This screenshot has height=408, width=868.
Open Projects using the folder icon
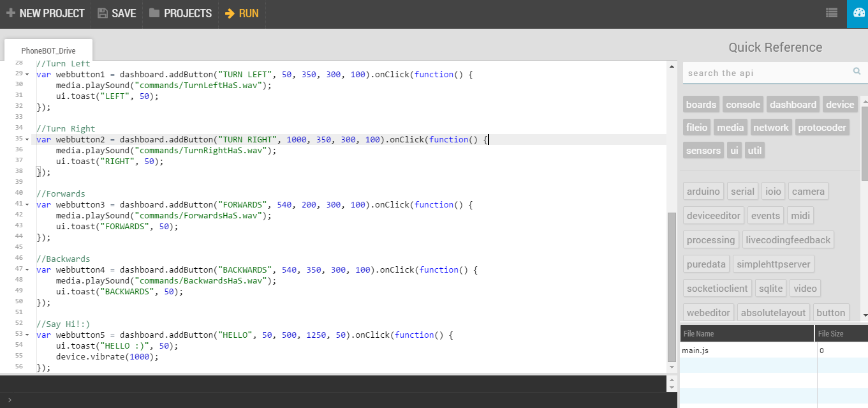tap(154, 13)
